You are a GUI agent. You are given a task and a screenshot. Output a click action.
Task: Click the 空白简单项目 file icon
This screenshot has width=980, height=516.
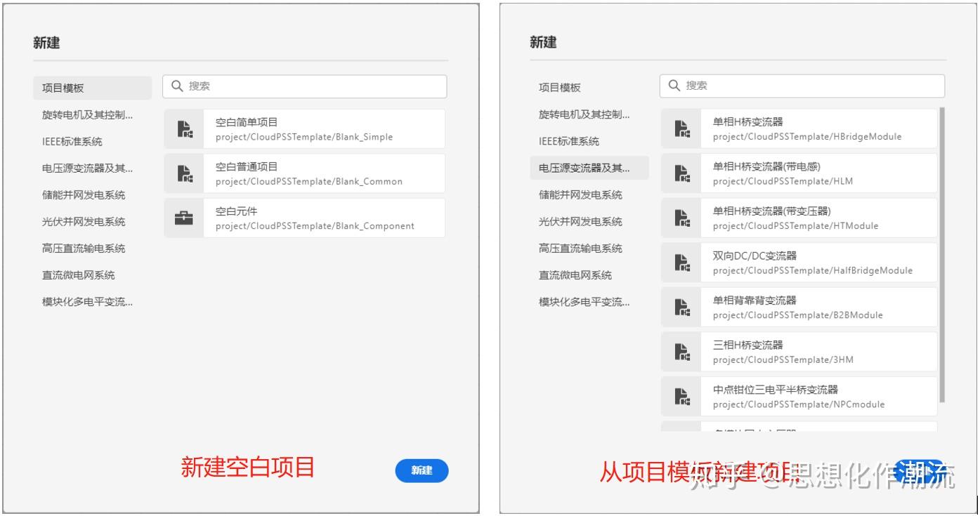(x=184, y=128)
